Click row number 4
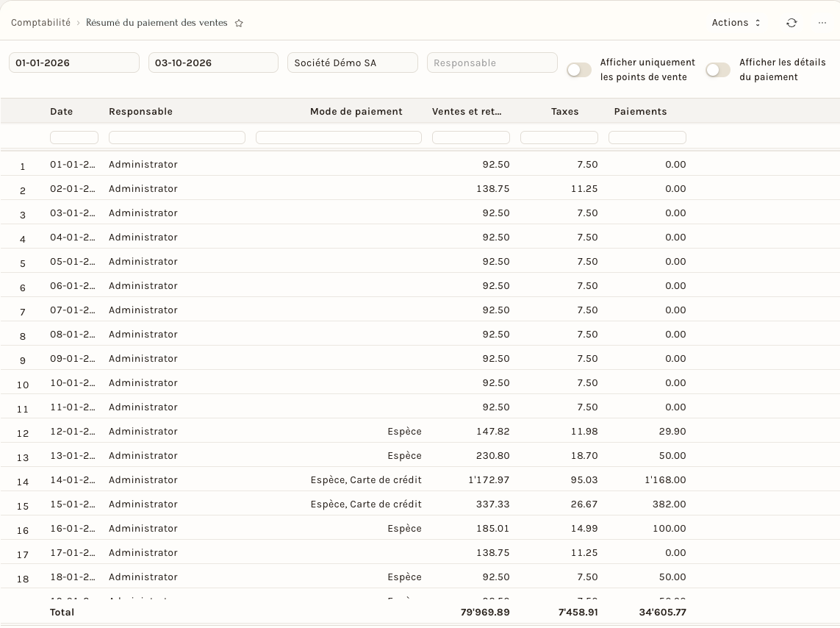The width and height of the screenshot is (840, 628). coord(23,240)
